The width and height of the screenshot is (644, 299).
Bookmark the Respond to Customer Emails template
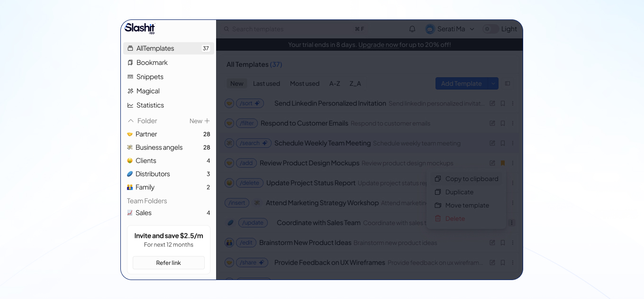click(x=503, y=123)
